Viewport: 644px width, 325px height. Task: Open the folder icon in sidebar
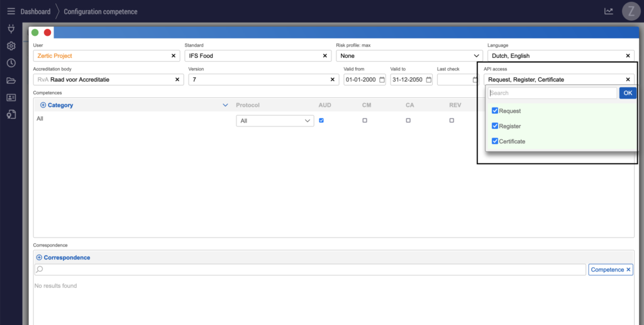pyautogui.click(x=11, y=80)
